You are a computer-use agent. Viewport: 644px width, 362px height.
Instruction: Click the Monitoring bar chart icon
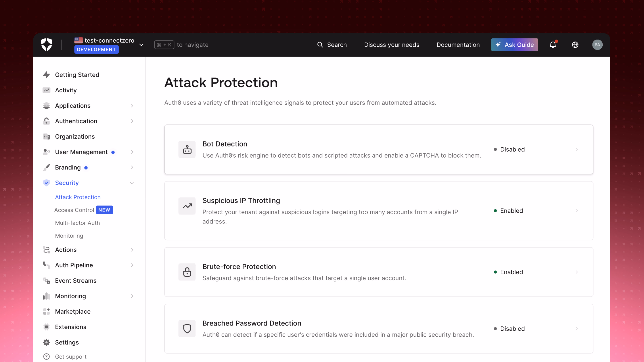tap(46, 296)
